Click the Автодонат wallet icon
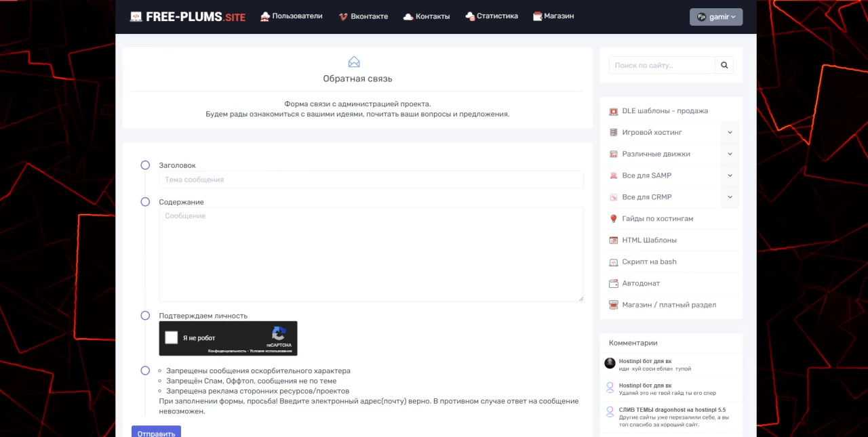This screenshot has height=437, width=868. point(614,283)
